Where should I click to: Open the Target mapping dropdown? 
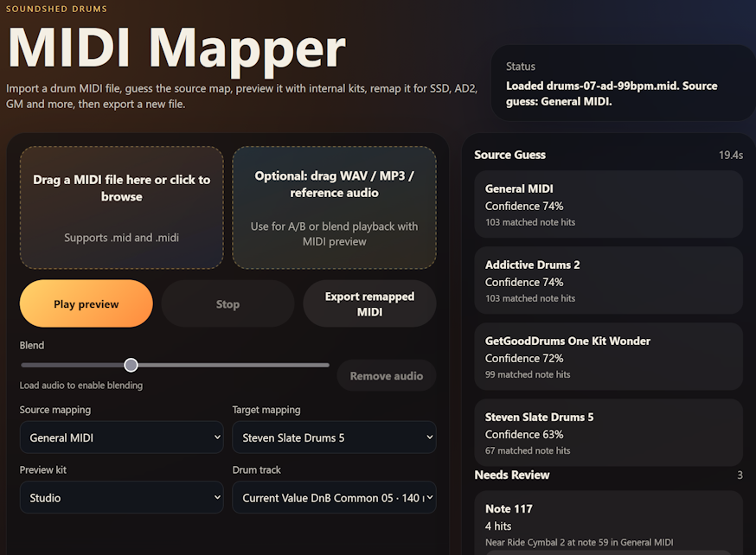click(x=334, y=437)
